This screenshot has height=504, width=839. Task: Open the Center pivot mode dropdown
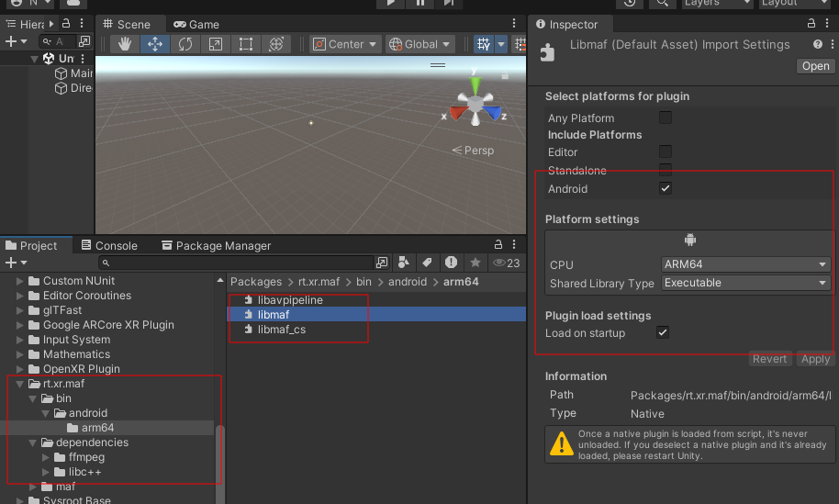point(345,44)
